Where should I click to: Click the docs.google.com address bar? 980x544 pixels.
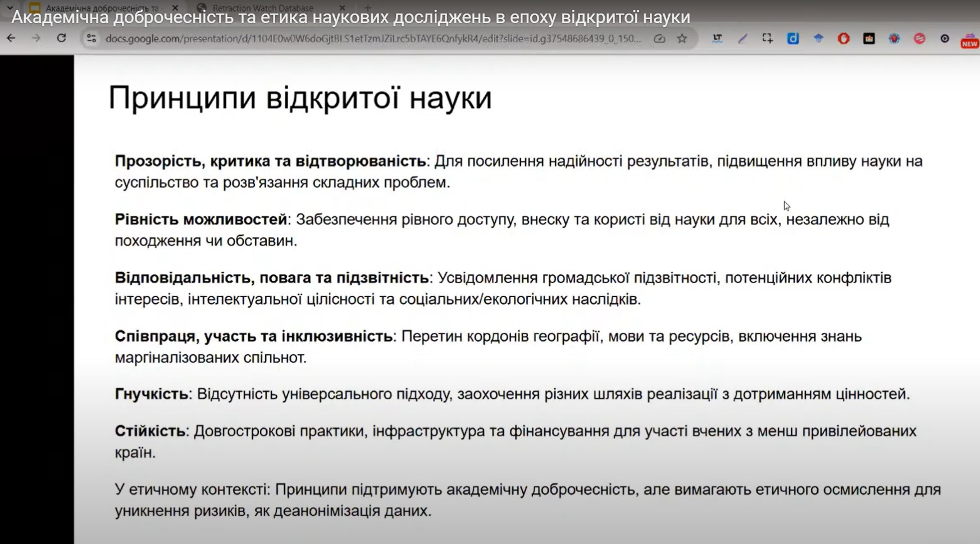click(x=373, y=39)
